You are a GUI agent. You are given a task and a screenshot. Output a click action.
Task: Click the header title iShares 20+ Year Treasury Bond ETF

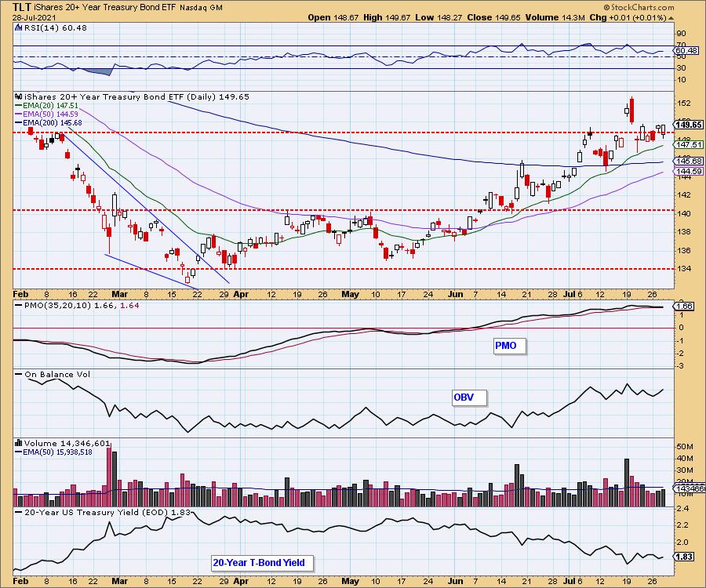[104, 8]
